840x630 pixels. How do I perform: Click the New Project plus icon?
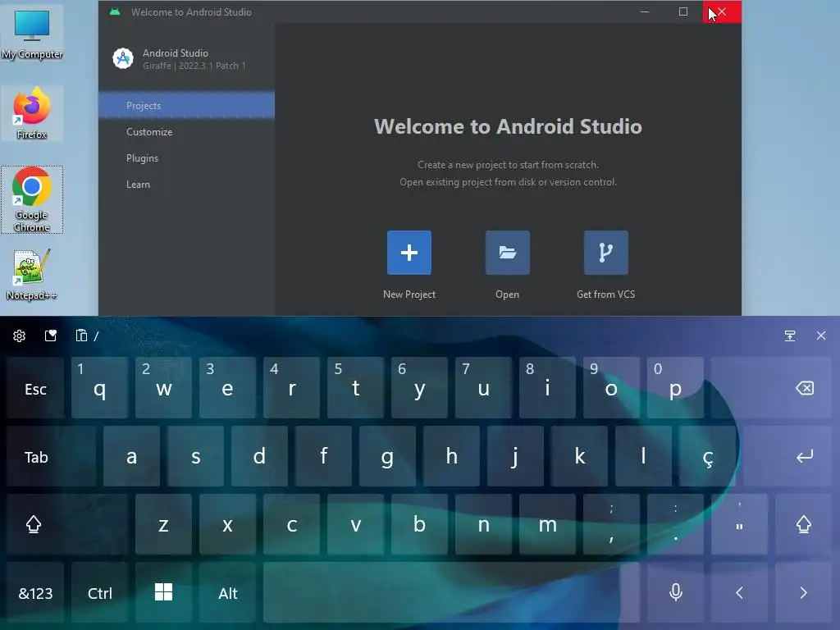(409, 253)
